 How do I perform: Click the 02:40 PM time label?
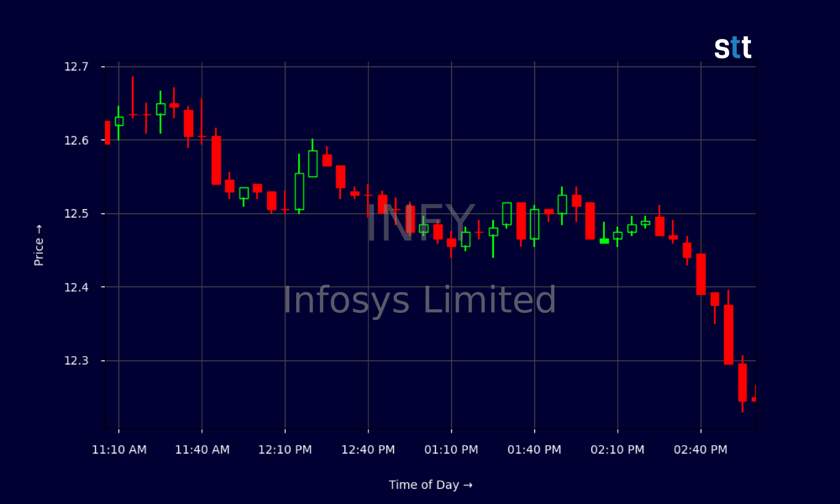pyautogui.click(x=701, y=450)
